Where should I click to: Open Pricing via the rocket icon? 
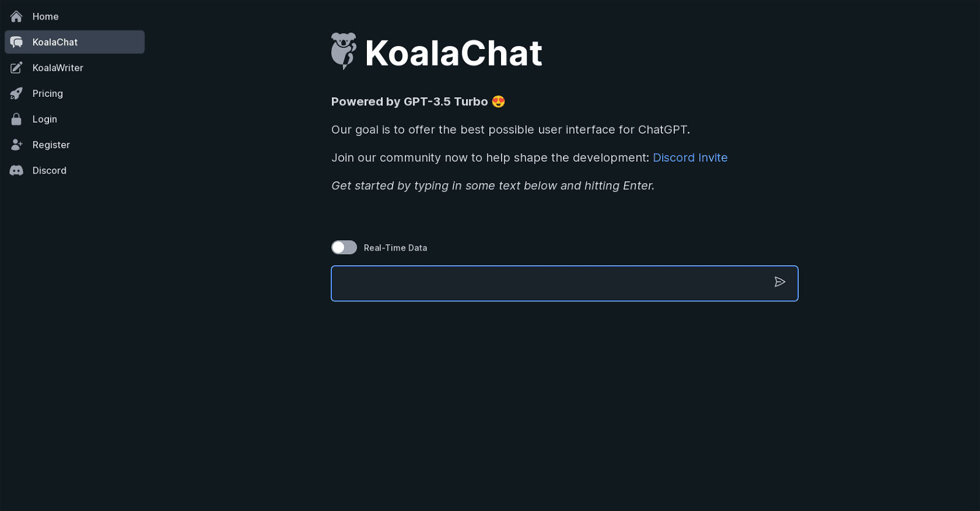[x=16, y=93]
